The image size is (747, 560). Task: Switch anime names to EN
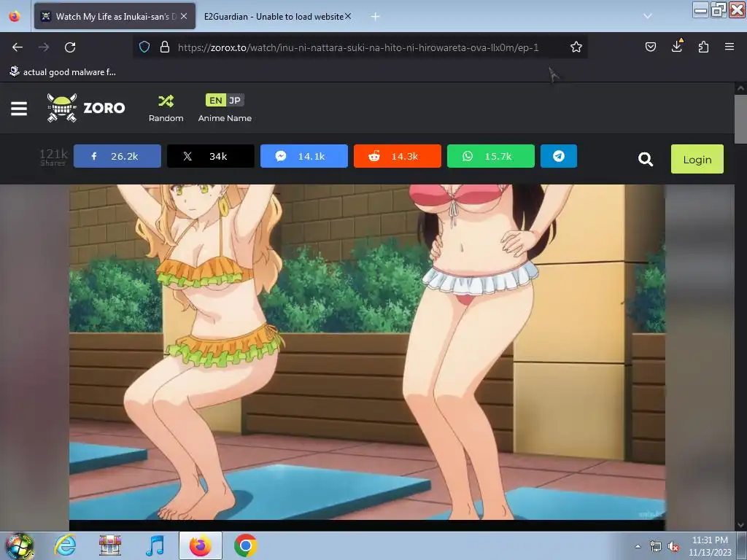pos(215,101)
